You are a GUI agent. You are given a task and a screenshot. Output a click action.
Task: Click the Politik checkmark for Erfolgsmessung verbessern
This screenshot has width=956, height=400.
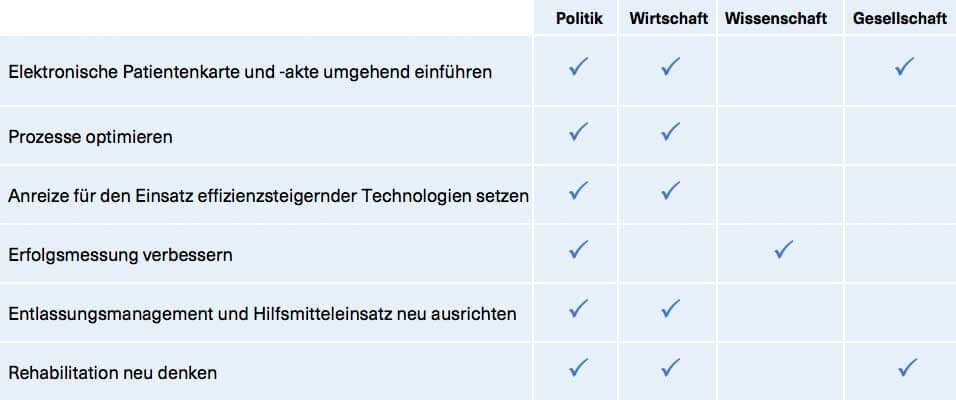tap(578, 250)
